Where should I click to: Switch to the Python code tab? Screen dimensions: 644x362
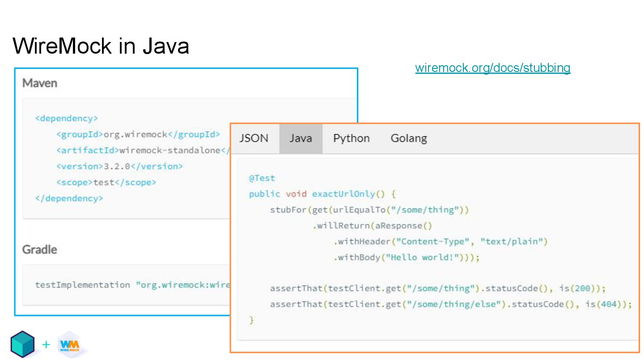click(x=352, y=139)
